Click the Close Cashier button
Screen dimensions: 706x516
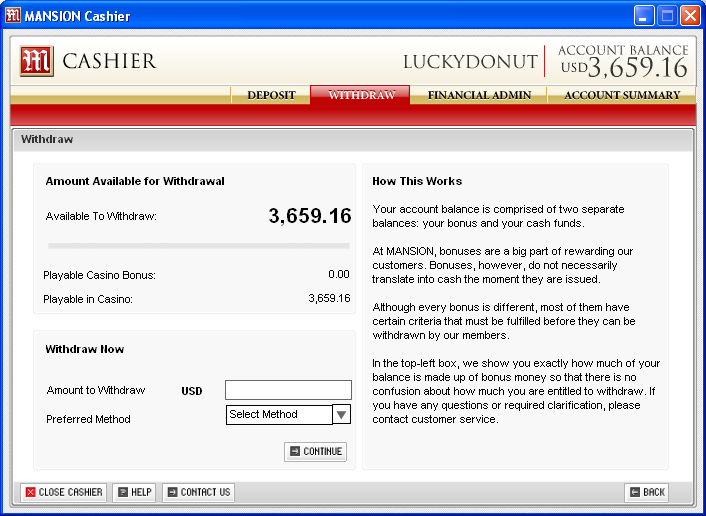[63, 492]
